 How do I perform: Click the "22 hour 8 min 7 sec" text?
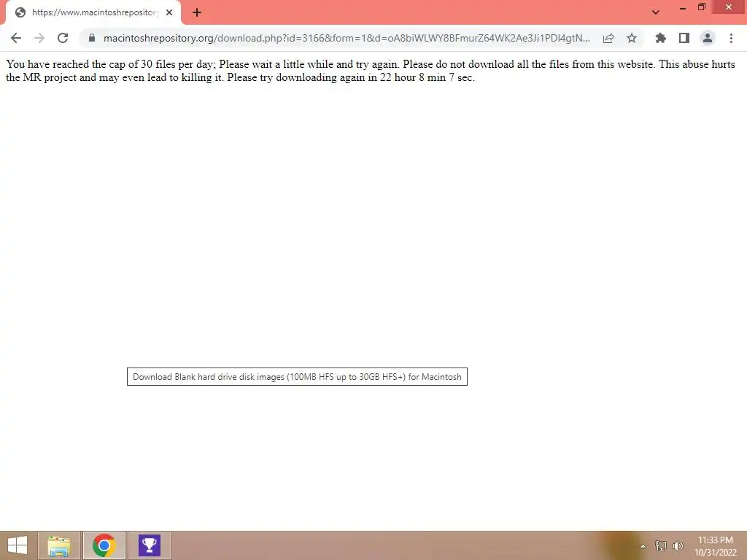[x=426, y=77]
